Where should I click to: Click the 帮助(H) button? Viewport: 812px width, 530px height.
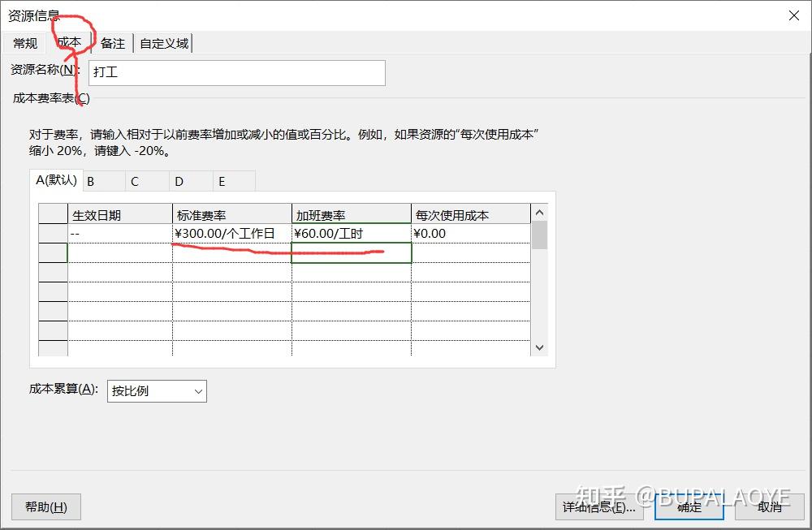click(x=45, y=506)
